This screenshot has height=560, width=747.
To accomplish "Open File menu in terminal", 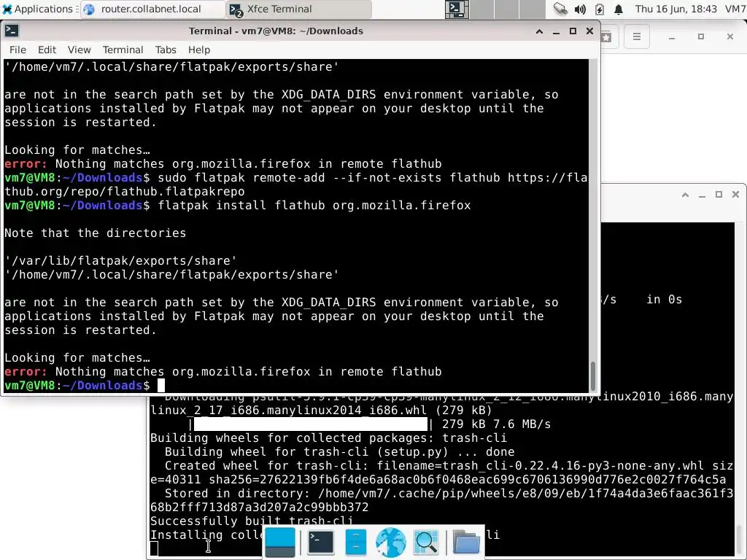I will point(18,50).
